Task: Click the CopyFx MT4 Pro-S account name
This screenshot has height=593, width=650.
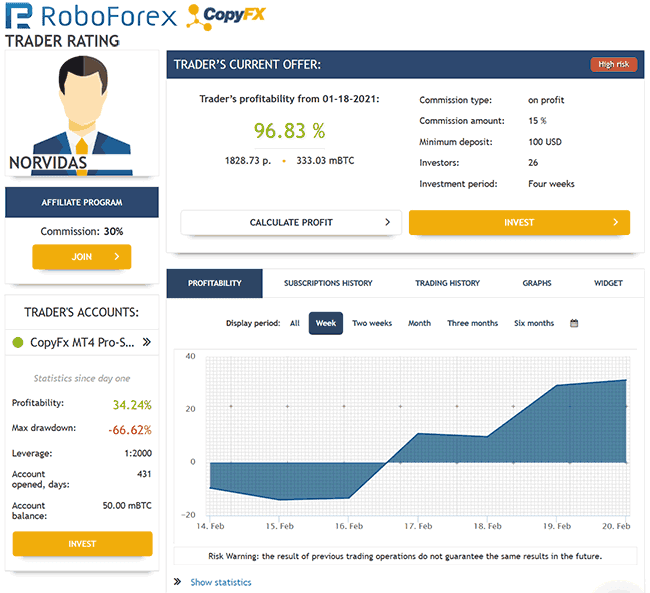Action: click(x=82, y=343)
